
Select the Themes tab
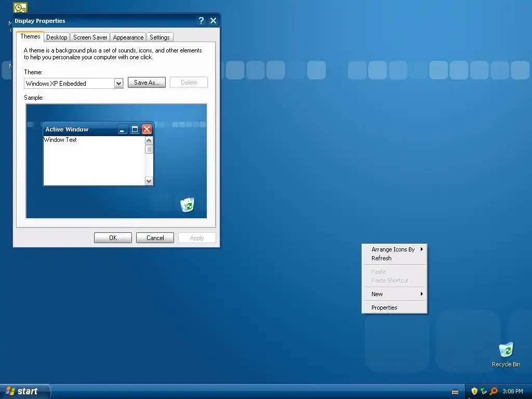(x=30, y=37)
